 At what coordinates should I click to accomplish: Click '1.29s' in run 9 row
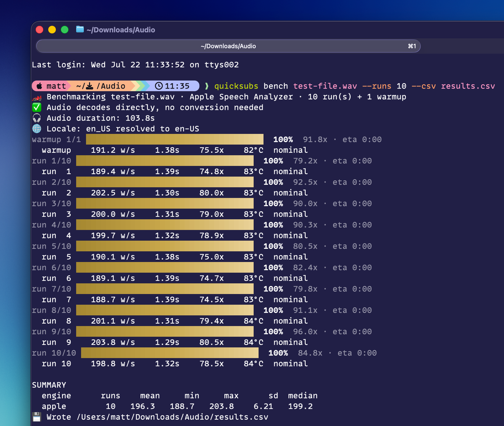167,342
